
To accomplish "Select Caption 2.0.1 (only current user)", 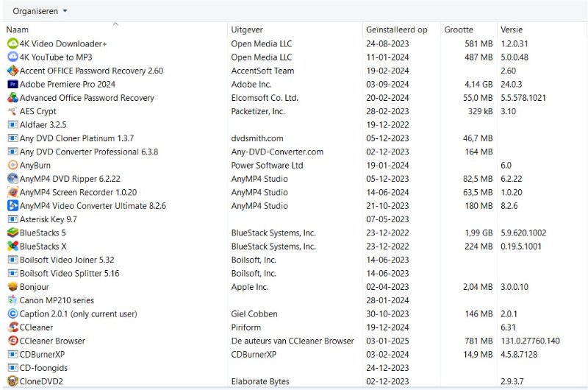I will [78, 314].
